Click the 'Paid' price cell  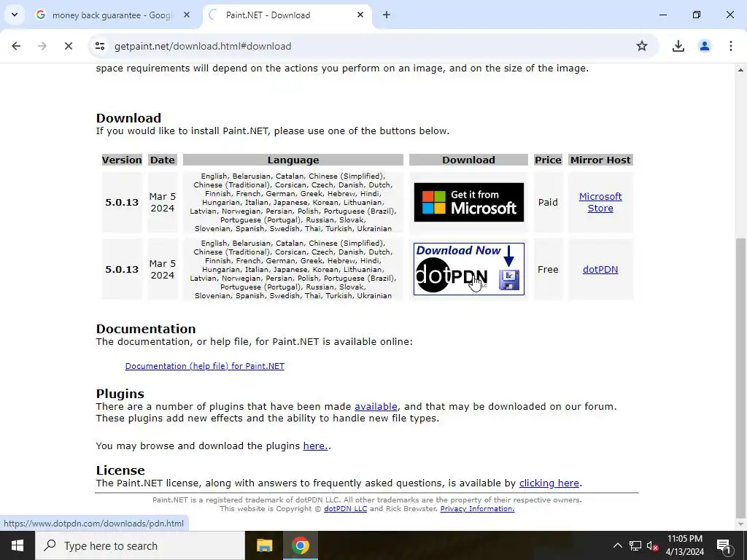tap(548, 203)
